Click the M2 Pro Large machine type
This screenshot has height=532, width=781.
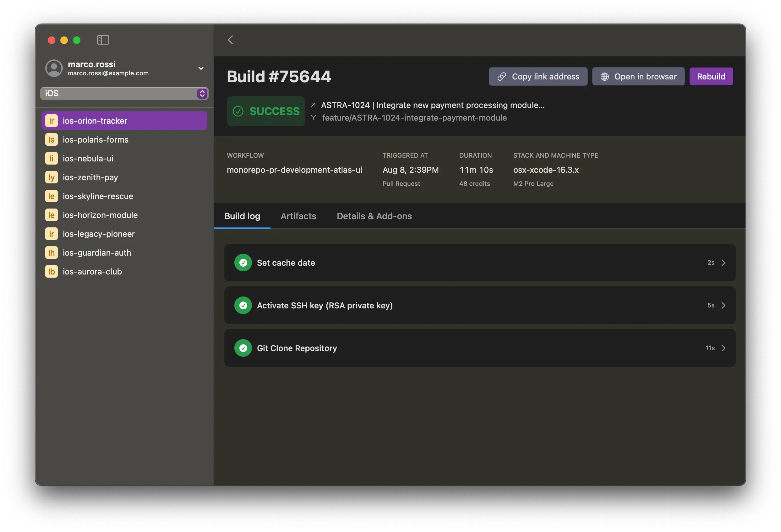[x=533, y=184]
